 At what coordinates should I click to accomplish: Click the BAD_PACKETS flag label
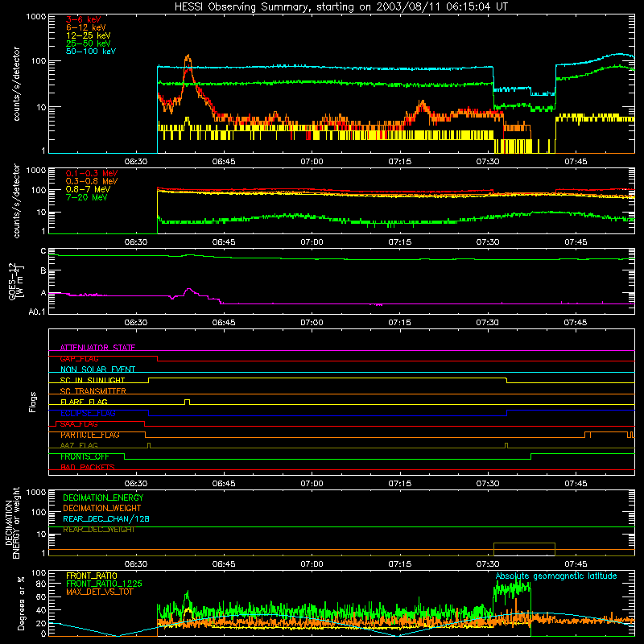(88, 467)
